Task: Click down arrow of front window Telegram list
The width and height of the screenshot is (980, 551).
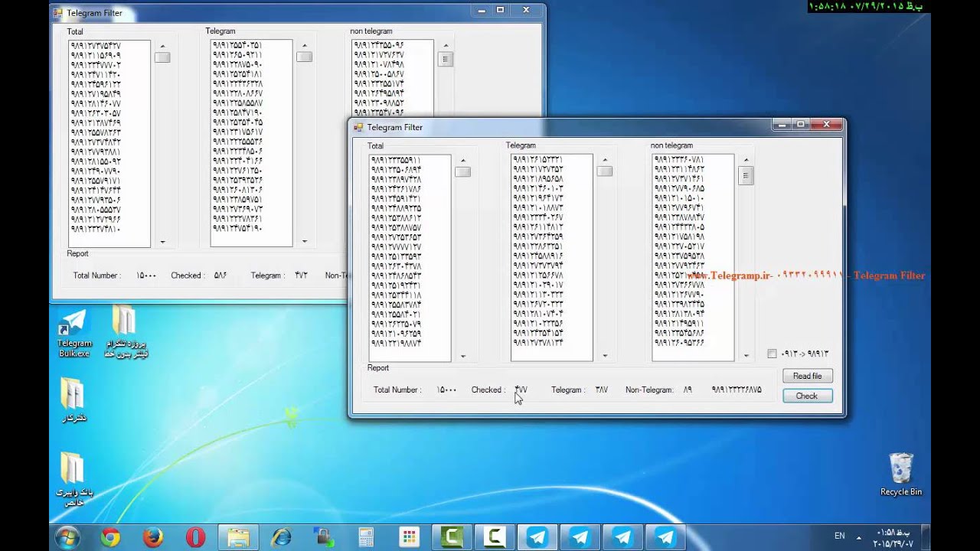Action: coord(605,356)
